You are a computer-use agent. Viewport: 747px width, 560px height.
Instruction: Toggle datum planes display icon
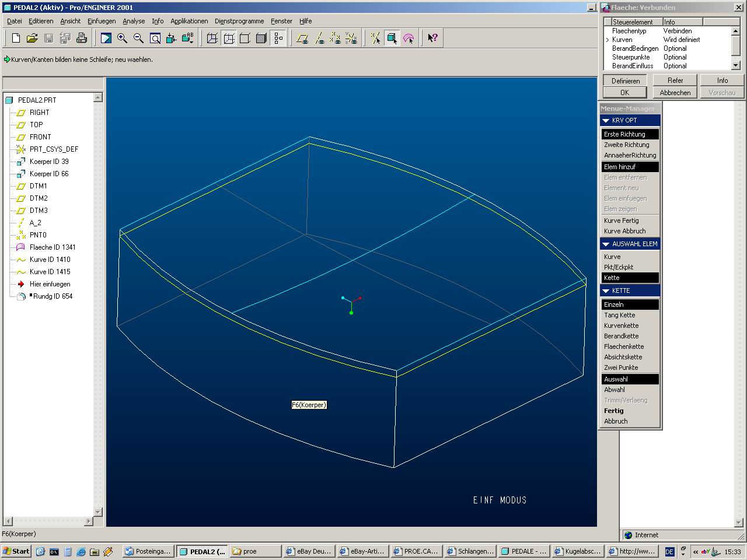point(302,38)
